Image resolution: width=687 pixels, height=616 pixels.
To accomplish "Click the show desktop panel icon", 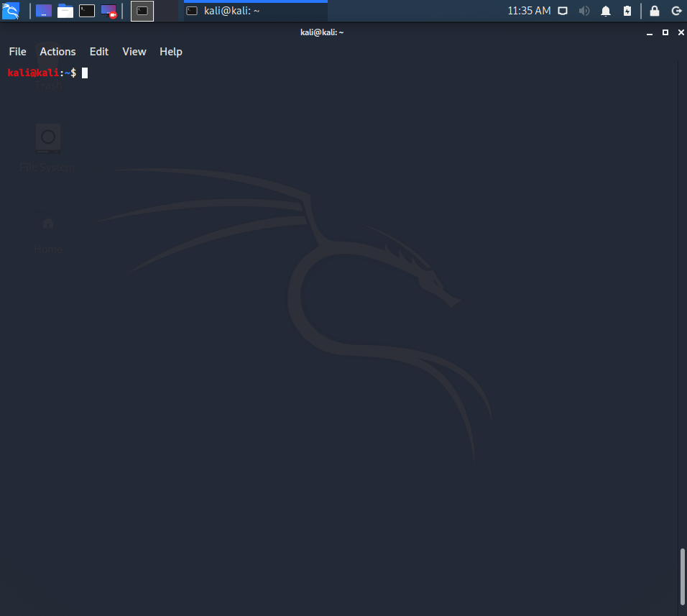I will click(43, 11).
